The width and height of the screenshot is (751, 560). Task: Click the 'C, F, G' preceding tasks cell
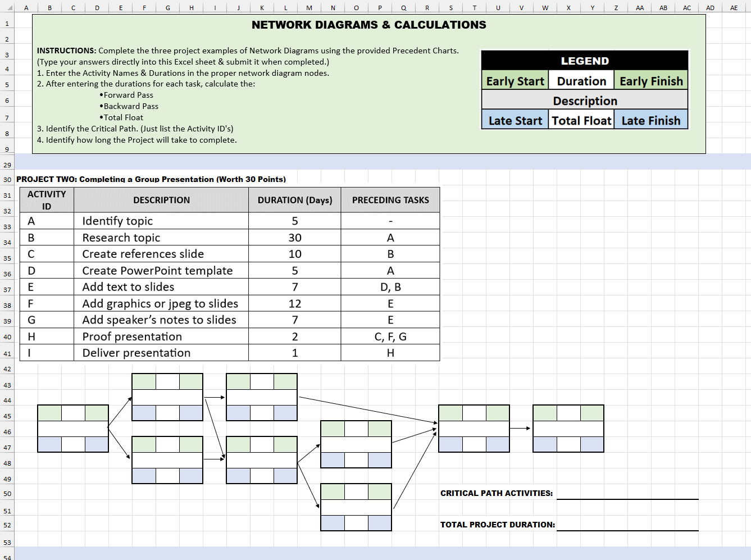[390, 336]
